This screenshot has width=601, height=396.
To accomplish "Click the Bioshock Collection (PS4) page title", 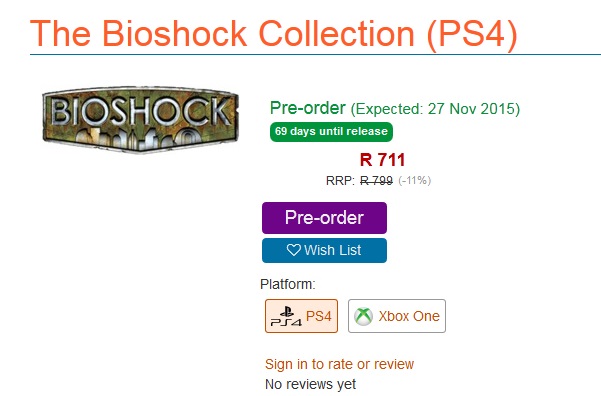I will [x=274, y=34].
